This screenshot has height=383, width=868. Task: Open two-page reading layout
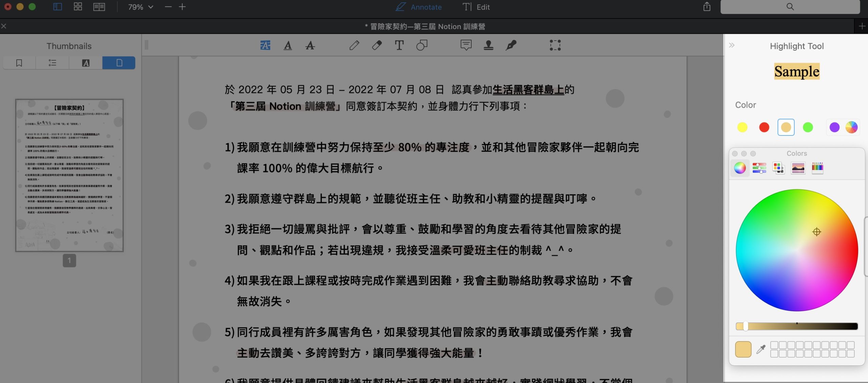click(99, 7)
